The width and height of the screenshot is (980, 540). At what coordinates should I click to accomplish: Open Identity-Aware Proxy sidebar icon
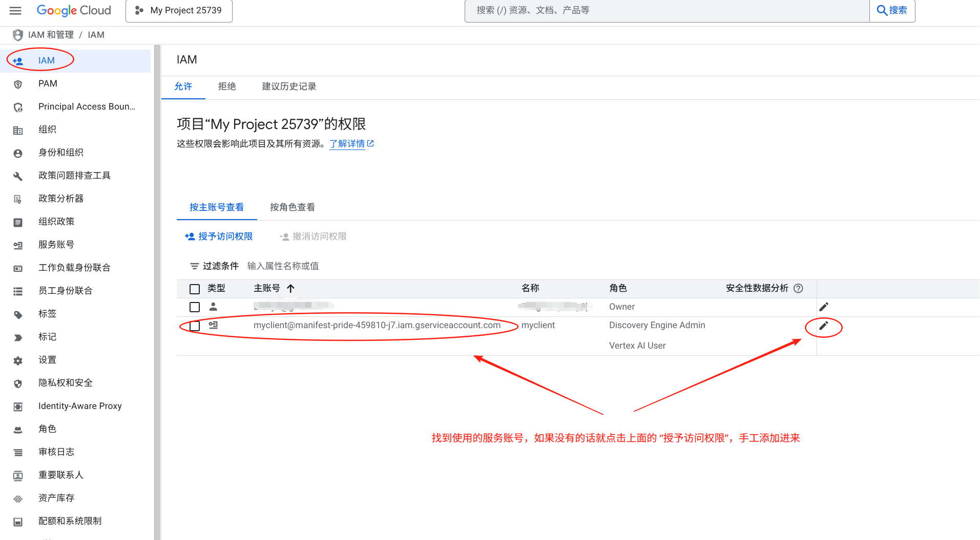[x=18, y=406]
